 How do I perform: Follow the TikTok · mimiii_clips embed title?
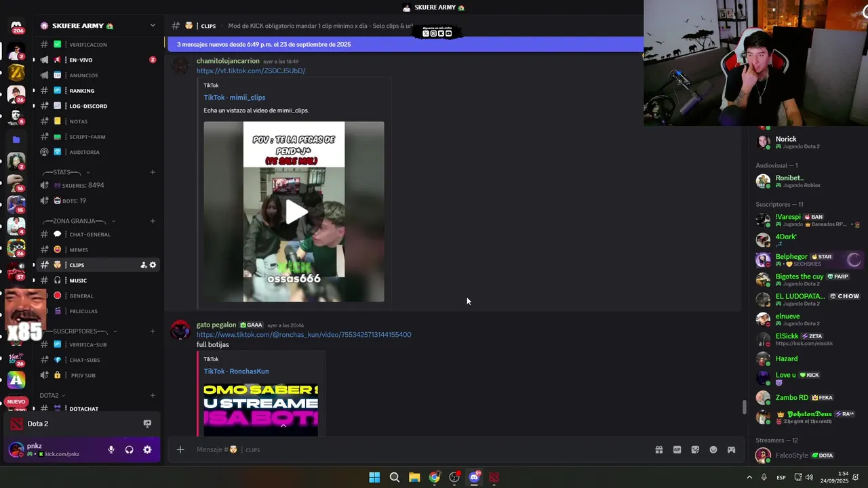coord(235,98)
